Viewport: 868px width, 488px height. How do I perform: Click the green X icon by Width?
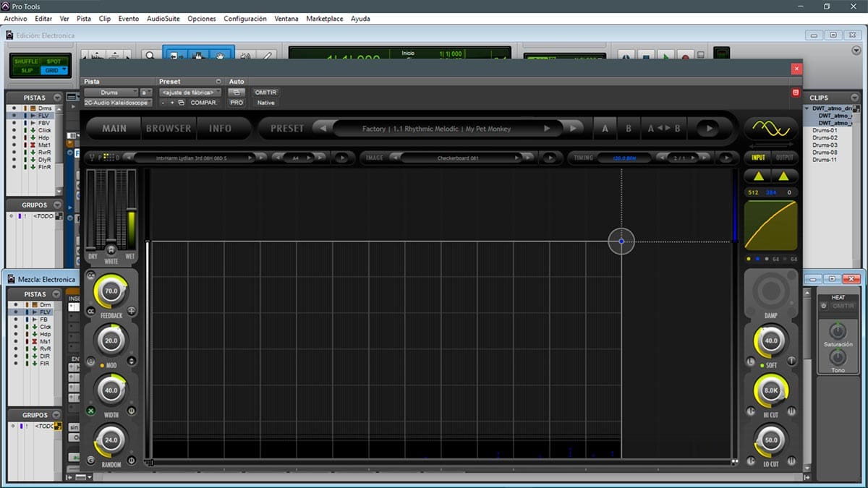pos(91,411)
